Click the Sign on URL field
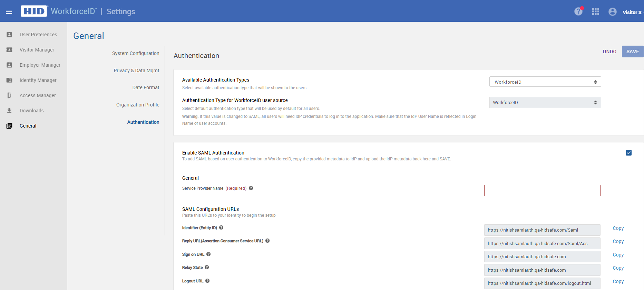This screenshot has width=644, height=290. coord(542,256)
